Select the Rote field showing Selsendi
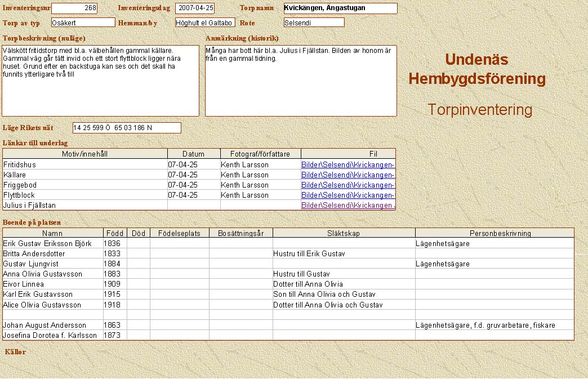Viewport: 588px width, 379px height. click(314, 23)
